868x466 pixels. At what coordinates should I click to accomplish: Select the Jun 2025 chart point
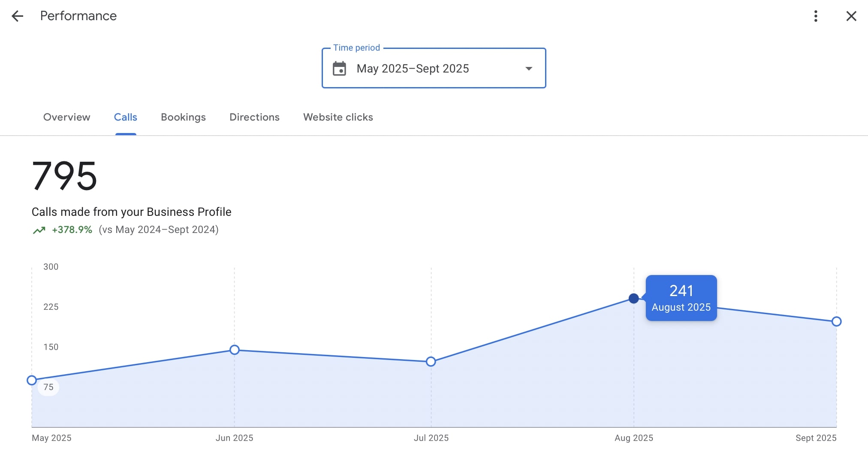click(234, 350)
